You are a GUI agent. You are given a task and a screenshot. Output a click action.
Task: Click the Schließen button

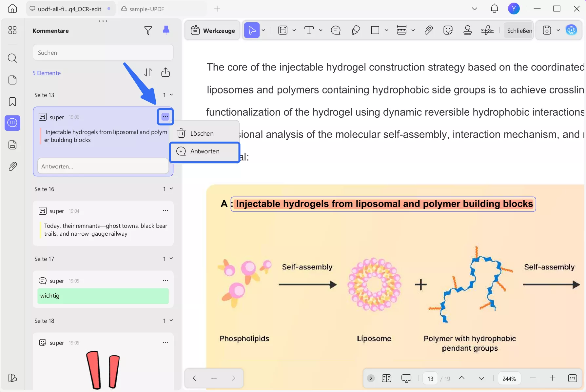[519, 30]
